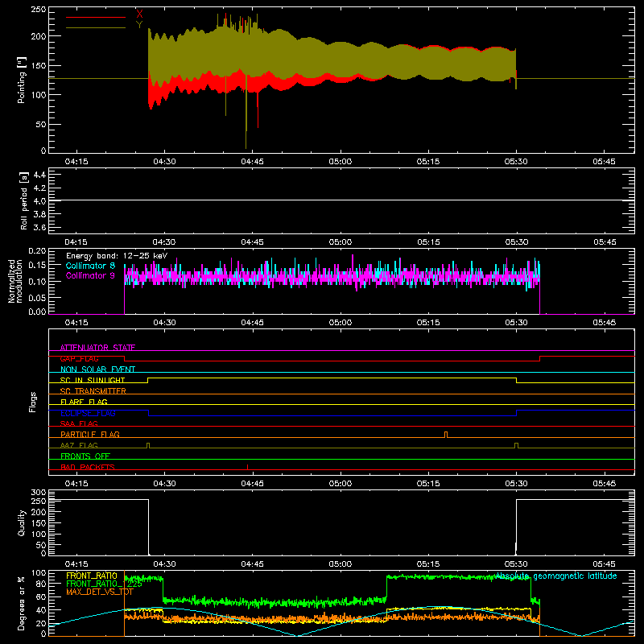644x644 pixels.
Task: Click the SC_TRANSMITTER flag label
Action: pyautogui.click(x=93, y=391)
